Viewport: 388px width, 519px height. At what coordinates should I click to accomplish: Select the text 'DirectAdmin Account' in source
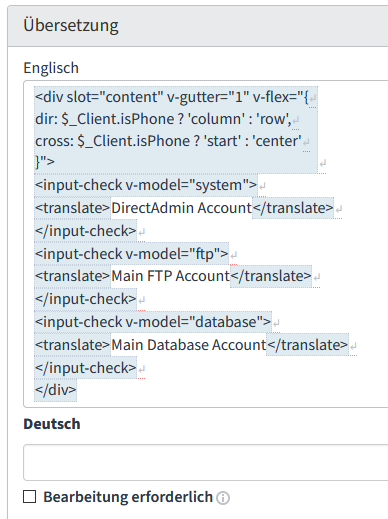tap(182, 208)
